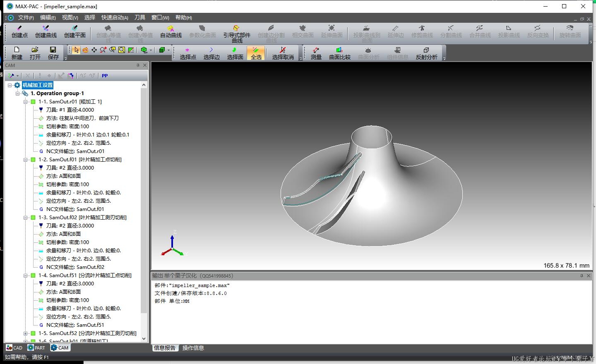Open the shading mode cube dropdown arrow
This screenshot has height=364, width=596.
coord(169,50)
